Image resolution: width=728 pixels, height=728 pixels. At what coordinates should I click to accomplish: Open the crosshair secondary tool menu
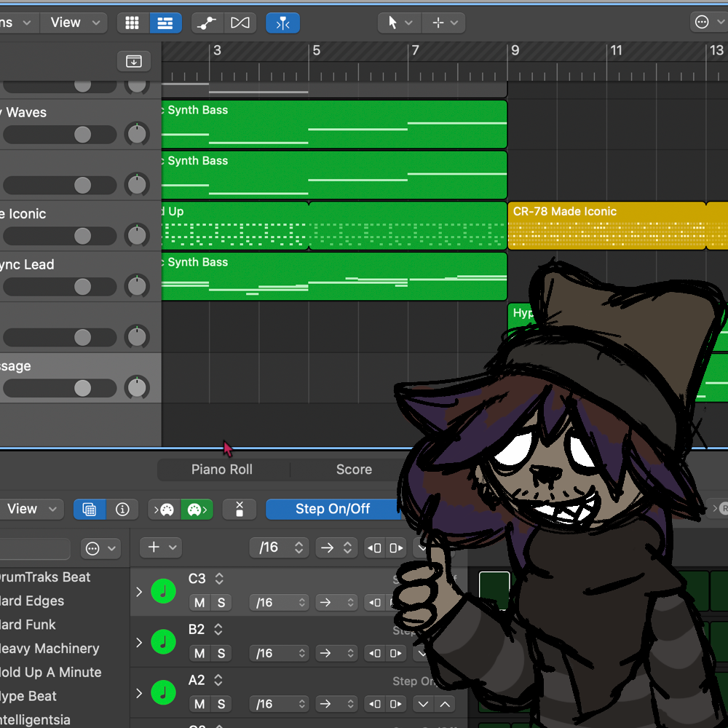[444, 23]
